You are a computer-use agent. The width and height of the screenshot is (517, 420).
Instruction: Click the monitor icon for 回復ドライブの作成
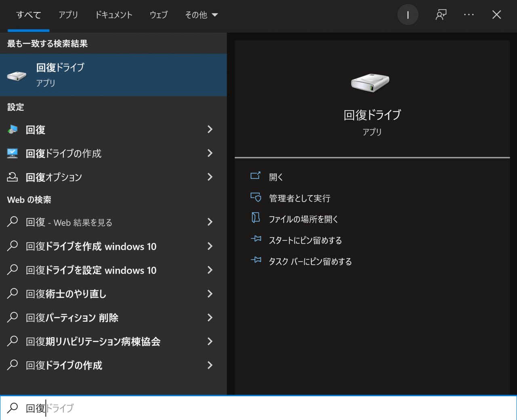click(13, 153)
